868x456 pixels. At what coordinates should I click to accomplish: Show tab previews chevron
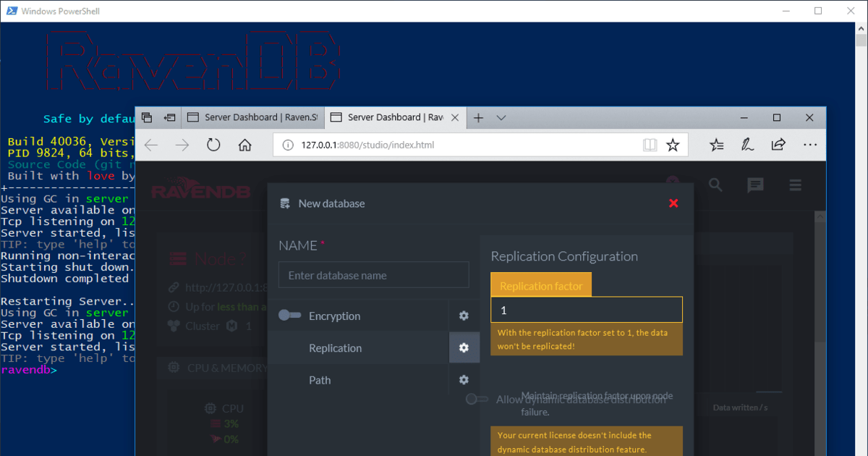click(501, 117)
